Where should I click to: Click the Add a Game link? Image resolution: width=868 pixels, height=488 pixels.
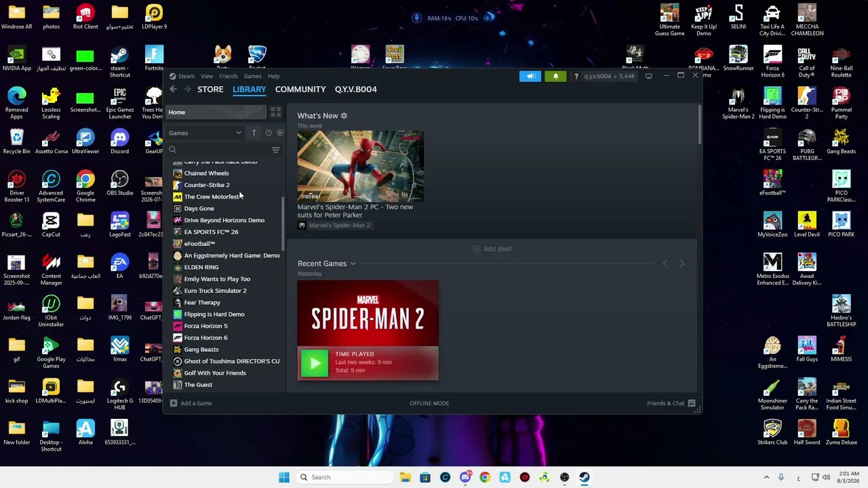click(x=196, y=403)
